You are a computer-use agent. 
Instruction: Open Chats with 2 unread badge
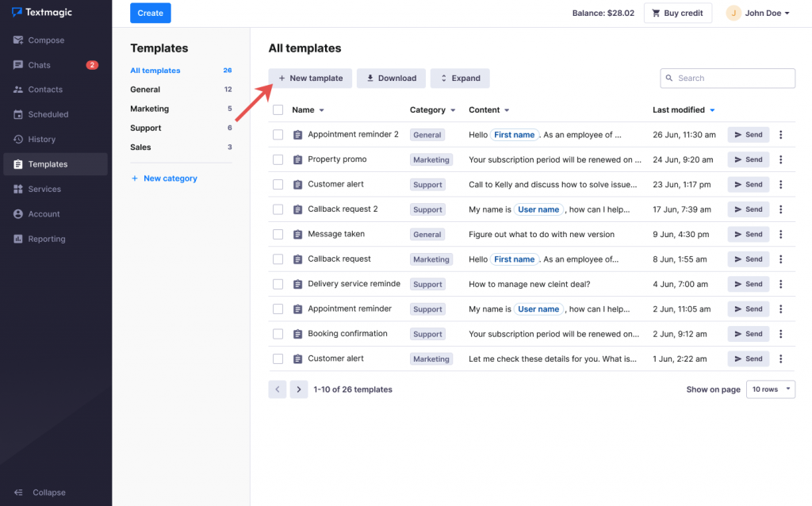point(40,65)
